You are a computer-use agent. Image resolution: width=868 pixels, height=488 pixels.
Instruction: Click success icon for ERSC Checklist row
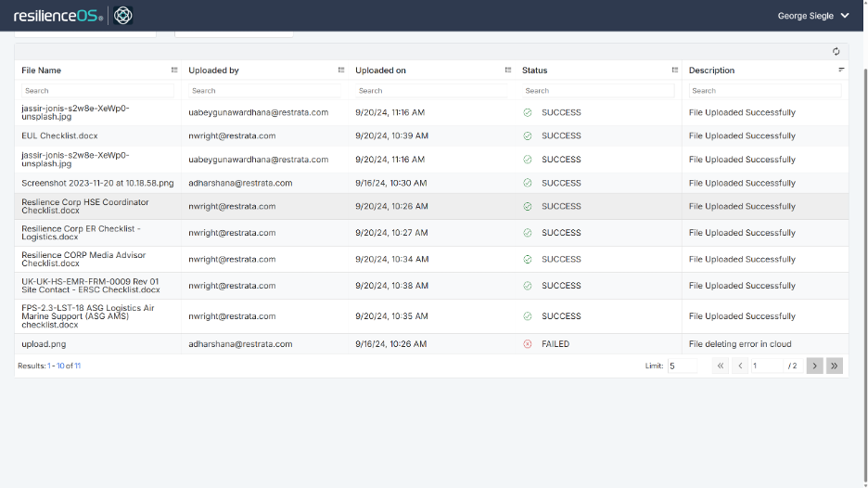527,286
